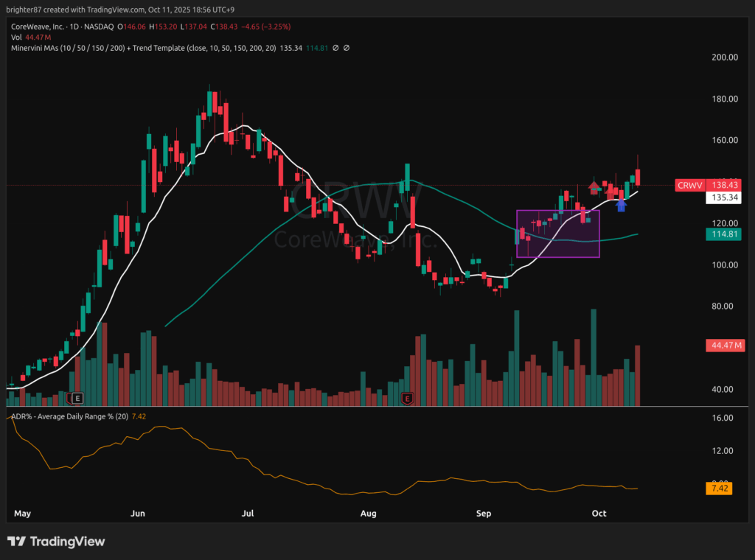Screen dimensions: 755x560
Task: Click the first ∅ symbol in indicator legend
Action: [x=335, y=48]
